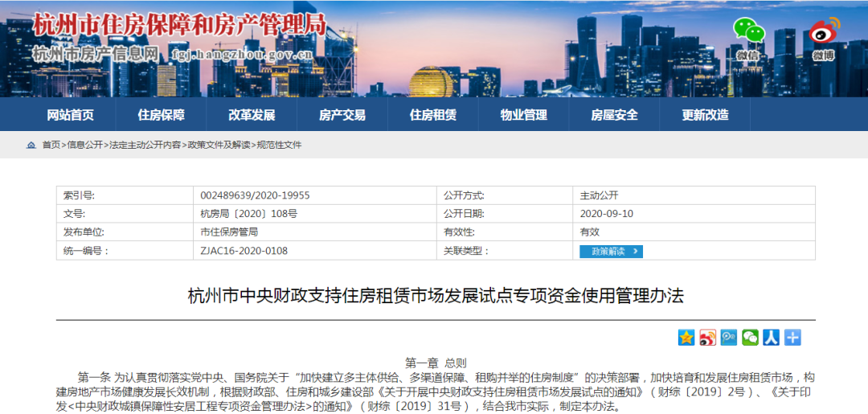Share to Renren via blue 人 icon
This screenshot has width=868, height=414.
[772, 338]
